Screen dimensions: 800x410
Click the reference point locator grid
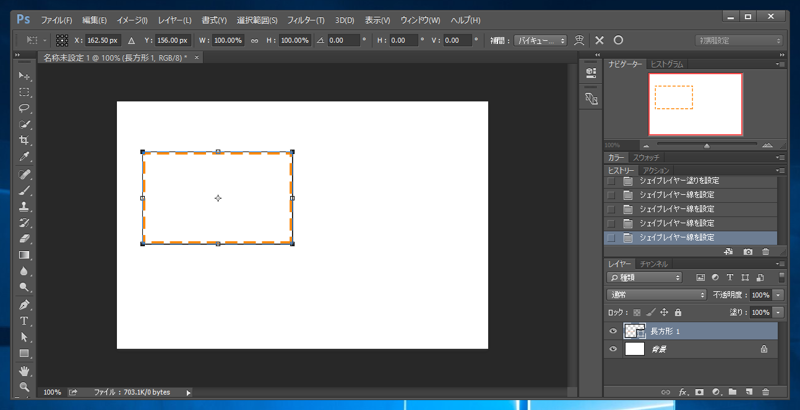pyautogui.click(x=62, y=40)
